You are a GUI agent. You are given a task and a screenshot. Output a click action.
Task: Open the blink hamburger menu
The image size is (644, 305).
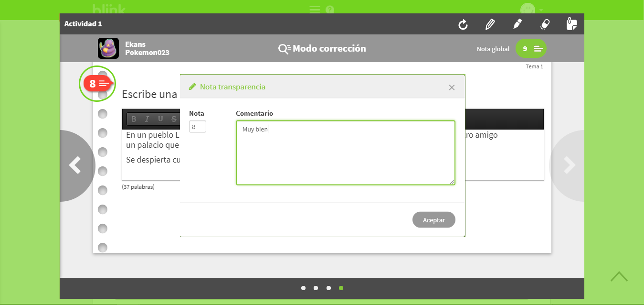[x=314, y=9]
